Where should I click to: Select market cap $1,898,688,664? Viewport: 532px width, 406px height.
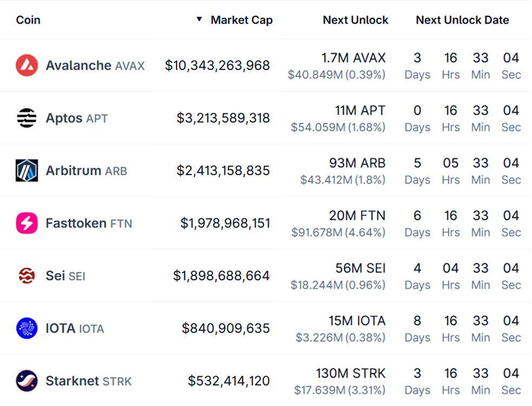pyautogui.click(x=221, y=276)
